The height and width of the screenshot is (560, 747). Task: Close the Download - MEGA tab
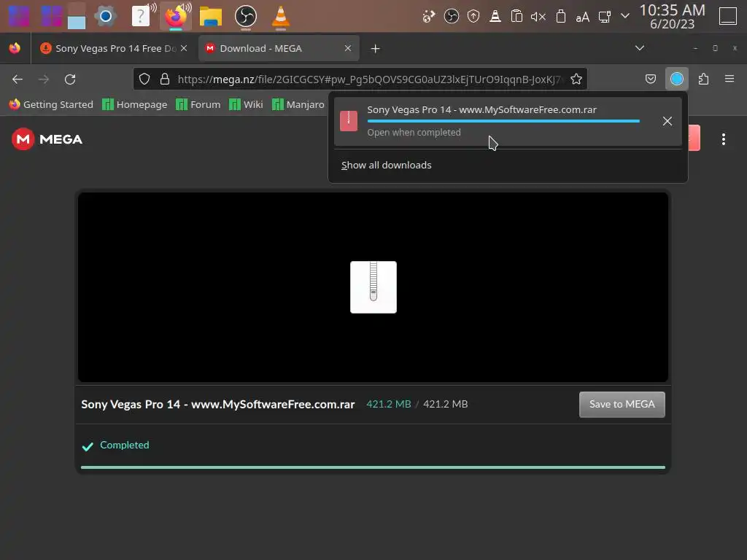pos(348,49)
